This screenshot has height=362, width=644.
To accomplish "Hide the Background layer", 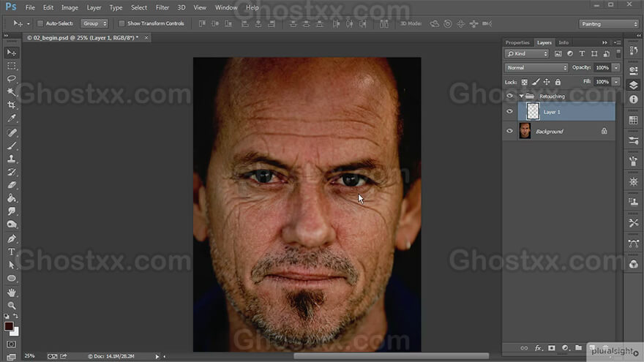I will (x=509, y=131).
